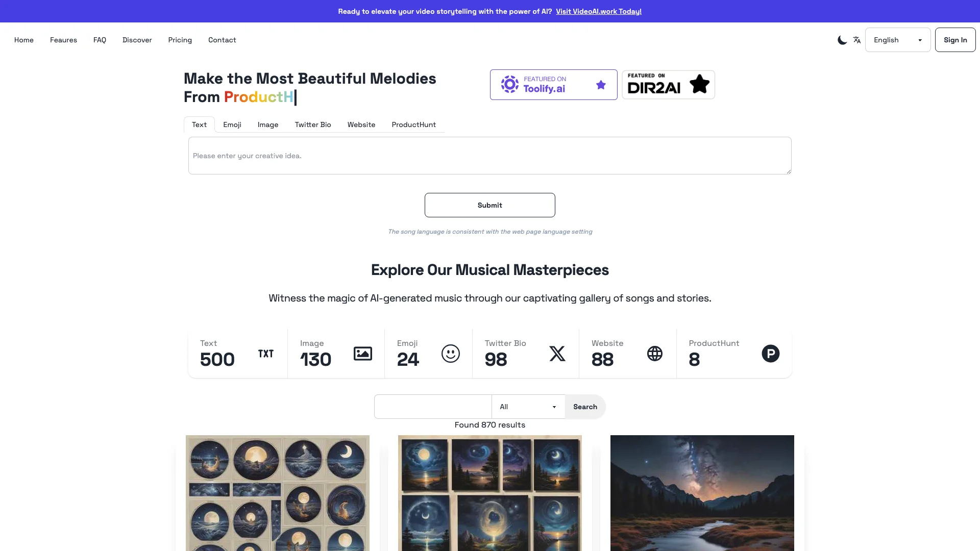The width and height of the screenshot is (980, 551).
Task: Click the Text input type icon
Action: click(x=266, y=353)
